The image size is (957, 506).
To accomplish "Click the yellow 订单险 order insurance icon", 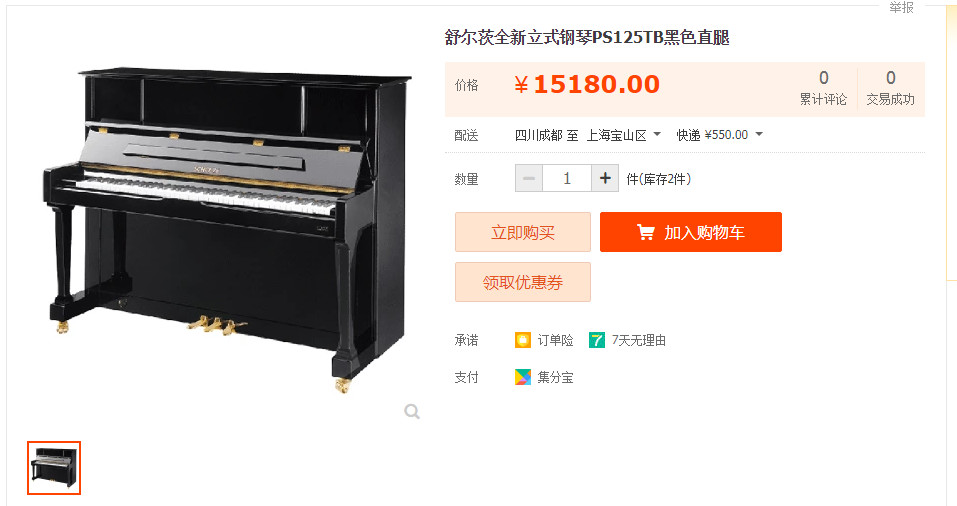I will coord(522,340).
